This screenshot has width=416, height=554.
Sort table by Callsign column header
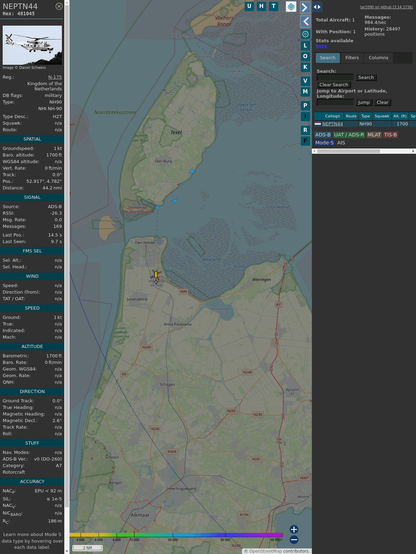332,116
